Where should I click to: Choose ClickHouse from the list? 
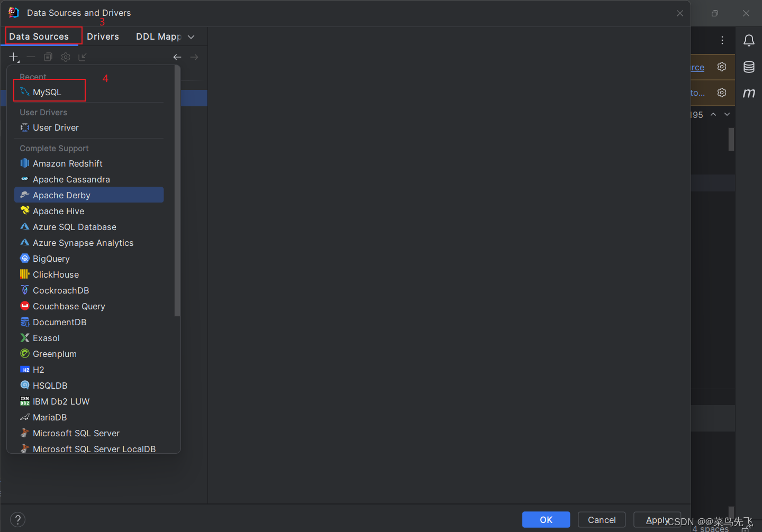(x=89, y=274)
